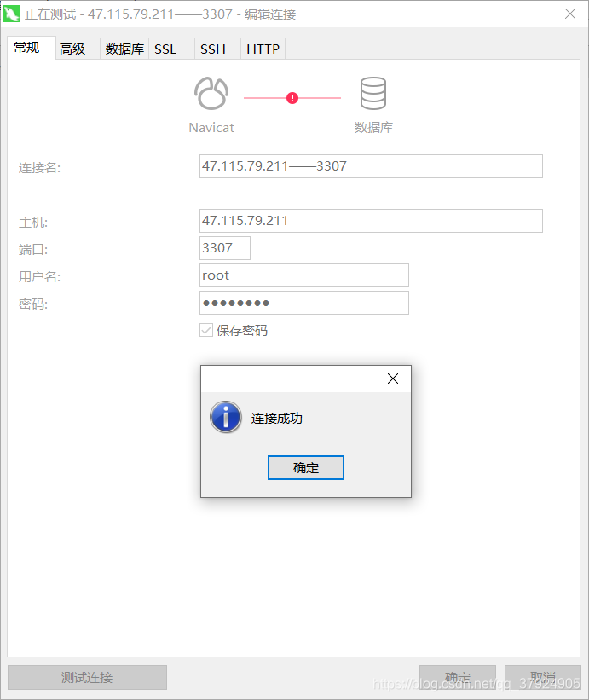
Task: Open the 高级 tab
Action: pos(78,49)
